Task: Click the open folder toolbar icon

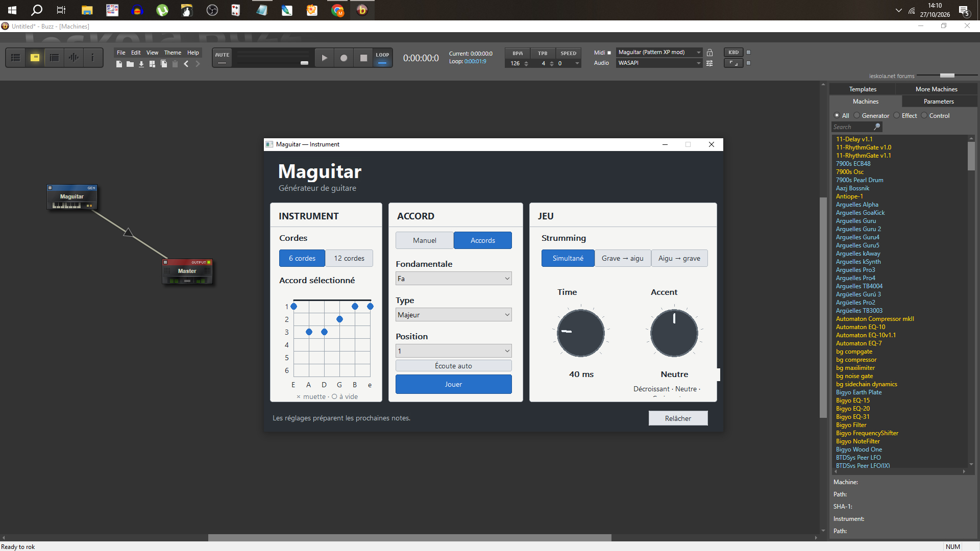Action: click(130, 64)
